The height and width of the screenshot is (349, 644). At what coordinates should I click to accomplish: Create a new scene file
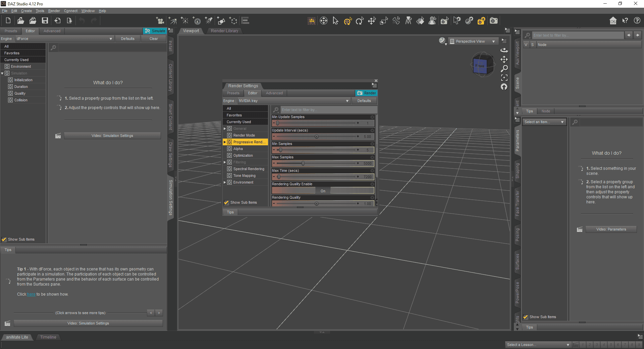point(8,20)
